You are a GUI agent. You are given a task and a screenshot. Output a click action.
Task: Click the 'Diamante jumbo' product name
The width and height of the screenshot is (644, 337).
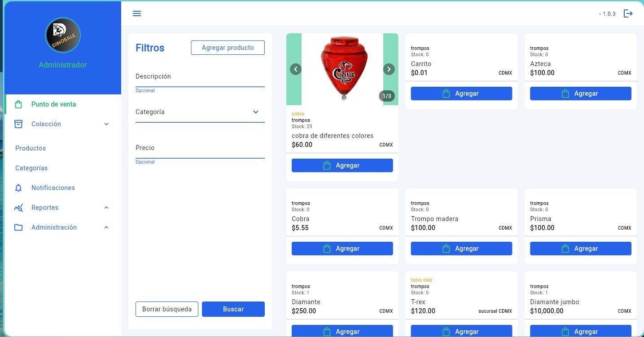[554, 302]
